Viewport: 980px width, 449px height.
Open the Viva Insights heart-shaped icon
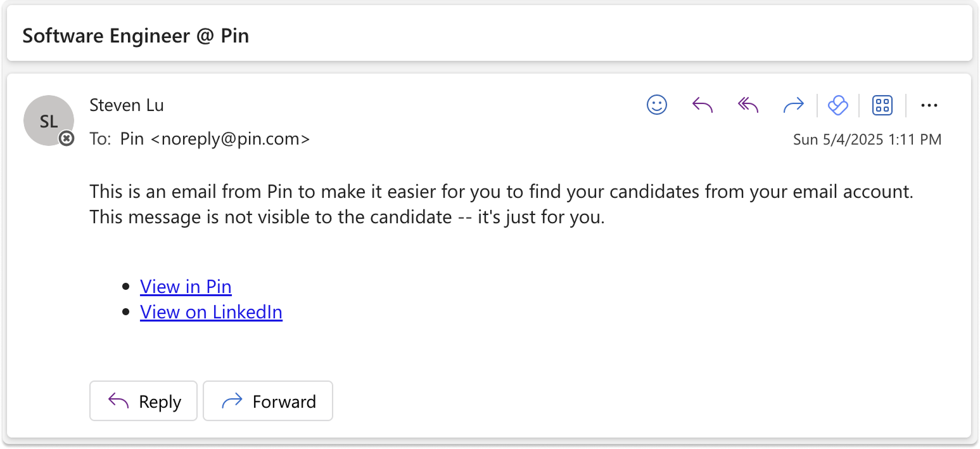838,105
